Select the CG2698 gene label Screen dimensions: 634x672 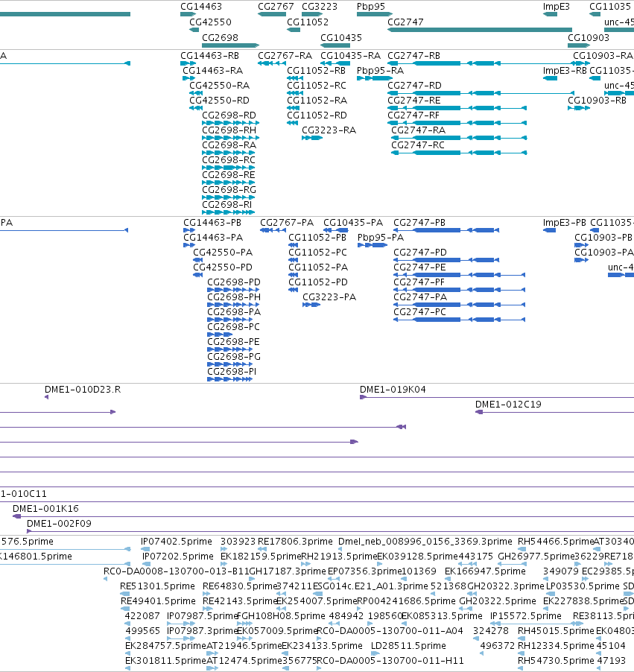pyautogui.click(x=220, y=37)
